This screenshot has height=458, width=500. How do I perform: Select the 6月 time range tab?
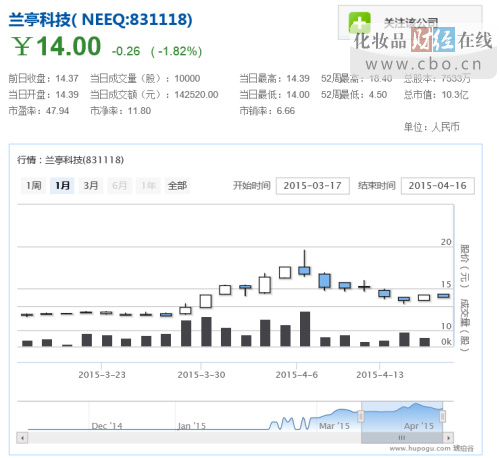(x=119, y=185)
